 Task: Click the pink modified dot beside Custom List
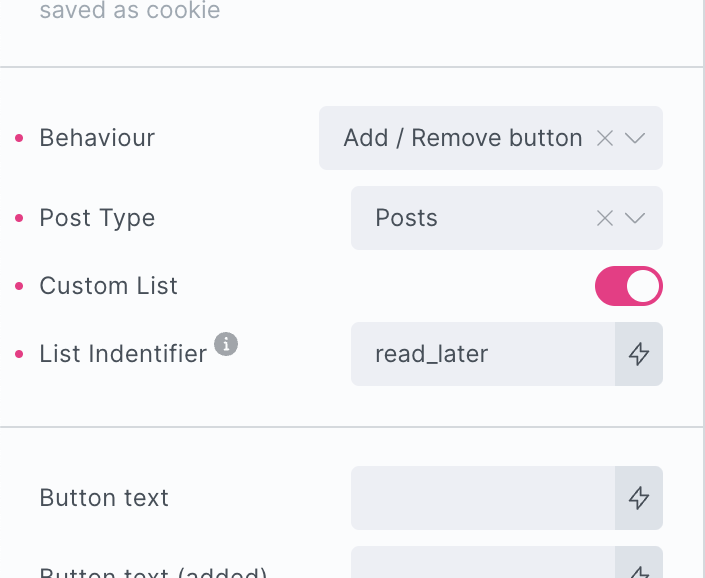click(19, 286)
